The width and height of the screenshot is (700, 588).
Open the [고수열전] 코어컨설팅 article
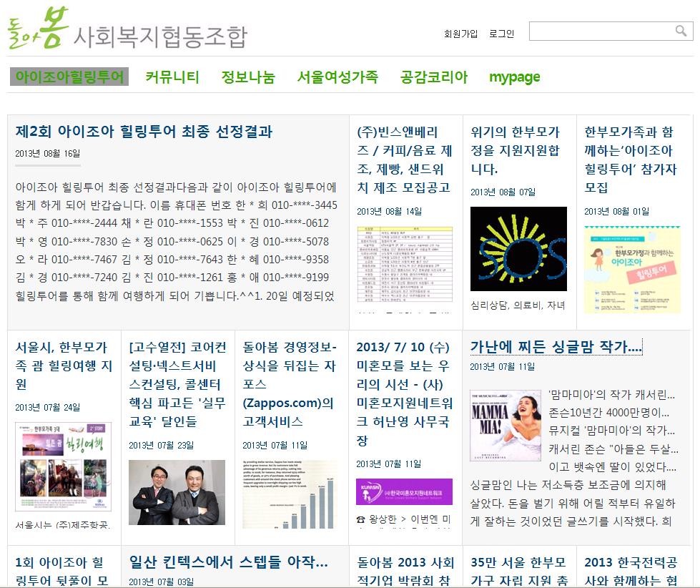177,384
